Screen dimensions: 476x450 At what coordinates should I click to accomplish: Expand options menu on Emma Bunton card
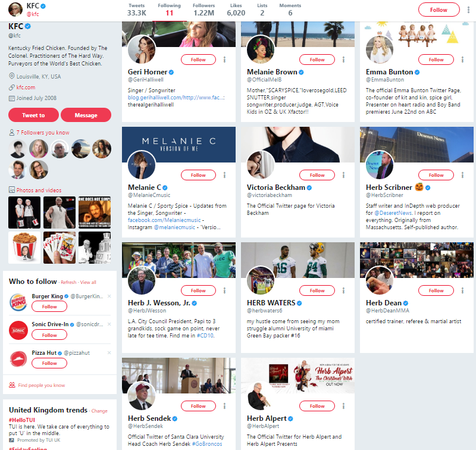(x=463, y=60)
